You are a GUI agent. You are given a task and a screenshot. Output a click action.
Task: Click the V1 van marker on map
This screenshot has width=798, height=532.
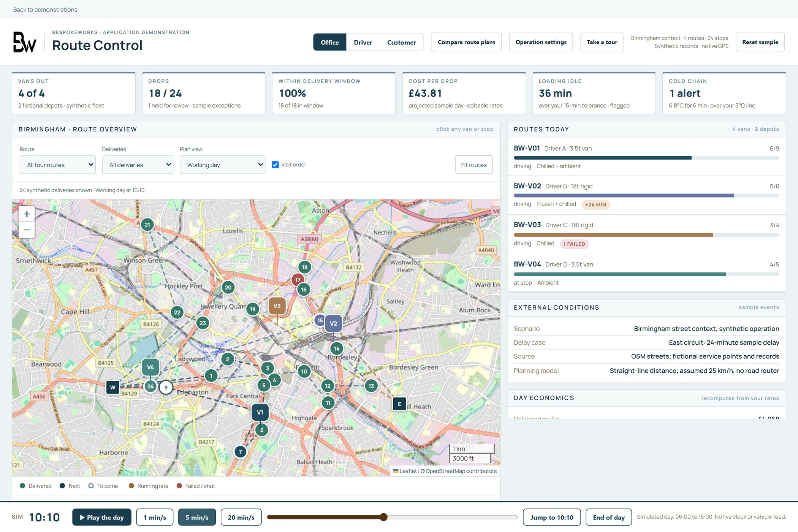pyautogui.click(x=260, y=412)
